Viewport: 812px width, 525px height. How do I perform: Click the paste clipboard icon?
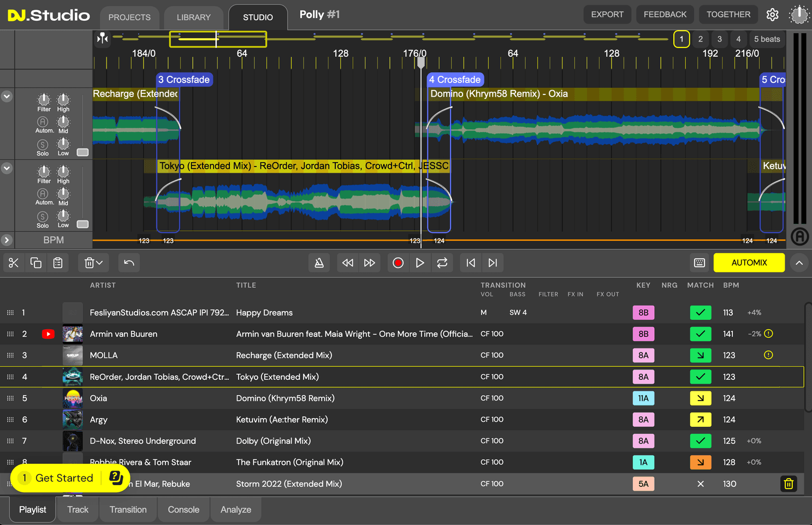pos(58,263)
